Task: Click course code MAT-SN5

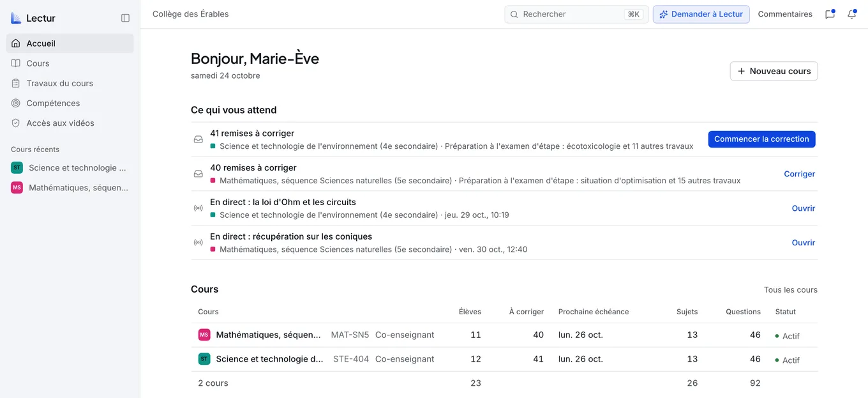Action: tap(350, 335)
